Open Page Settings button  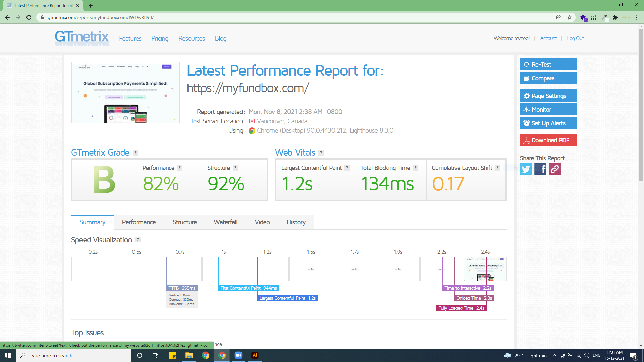point(548,96)
